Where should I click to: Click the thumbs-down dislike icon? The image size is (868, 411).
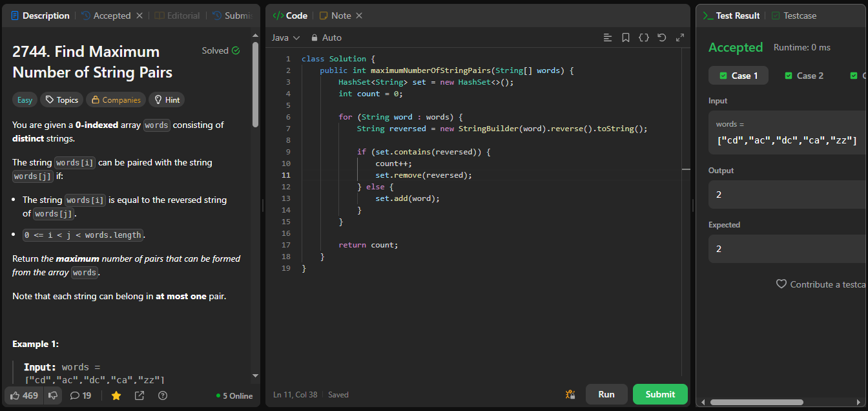53,395
